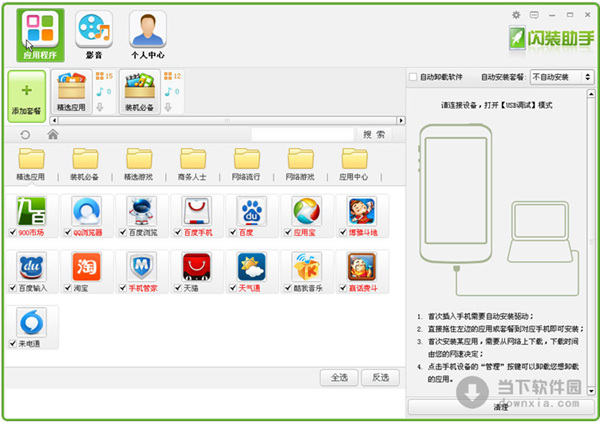Screen dimensions: 600x422
Task: Uncheck the QQ浏览器 checkbox
Action: [x=68, y=232]
